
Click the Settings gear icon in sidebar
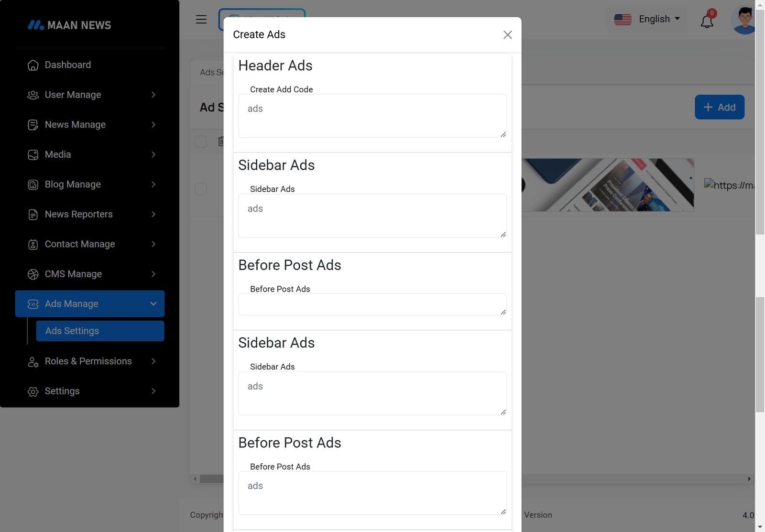tap(33, 391)
